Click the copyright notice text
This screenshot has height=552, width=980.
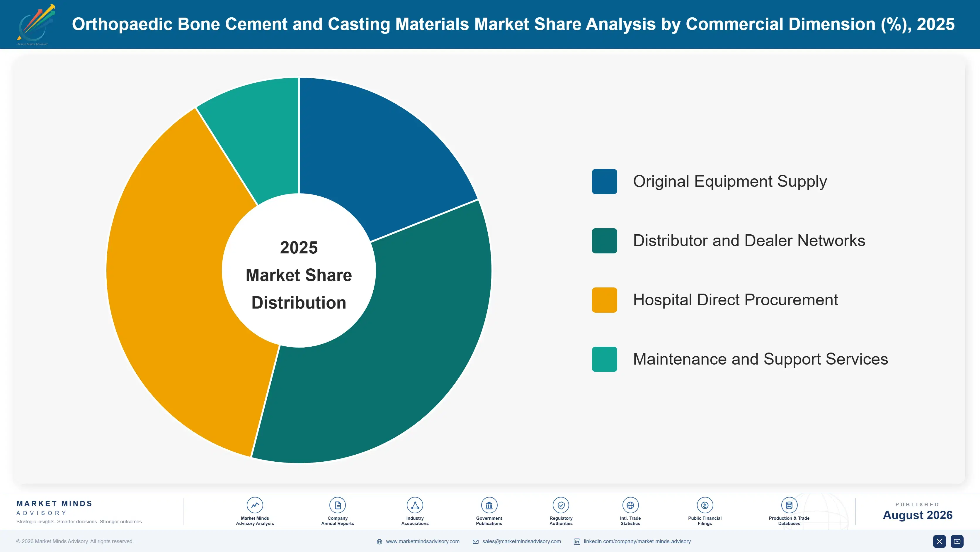coord(75,541)
